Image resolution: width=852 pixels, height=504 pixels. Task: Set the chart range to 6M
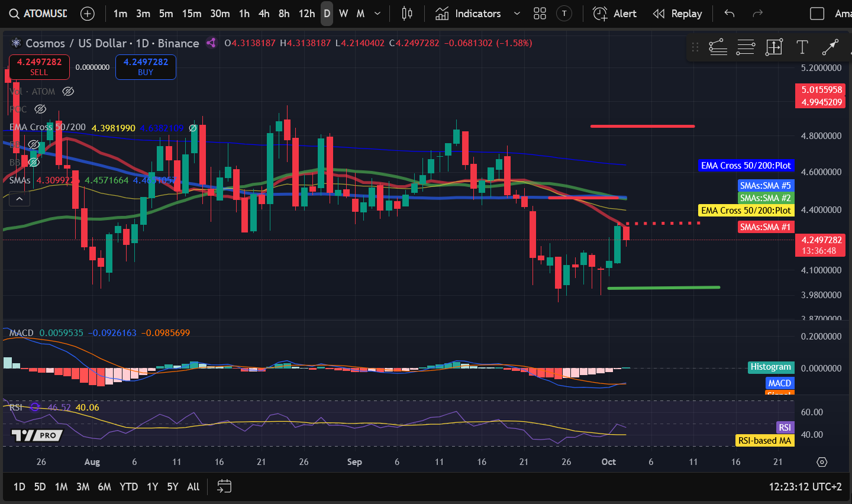[x=104, y=487]
